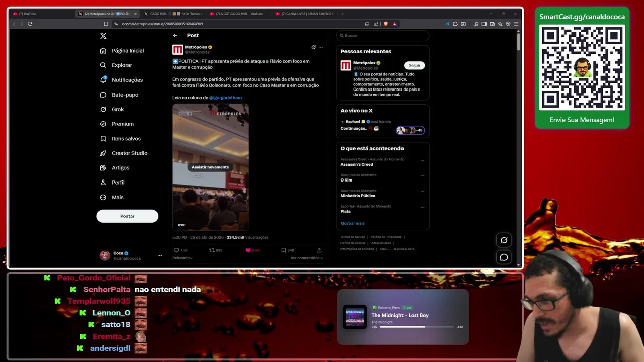Join Raphael live space Continuação
Viewport: 644px width, 362px height.
382,125
